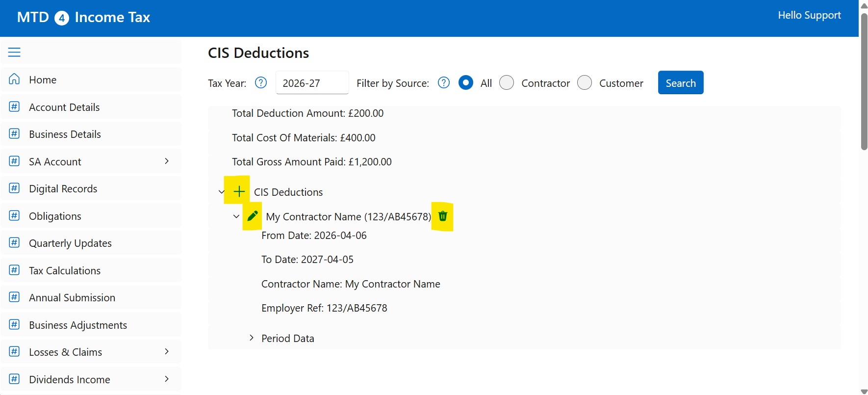Click the scrollbar up arrow
Image resolution: width=868 pixels, height=395 pixels.
(x=864, y=5)
